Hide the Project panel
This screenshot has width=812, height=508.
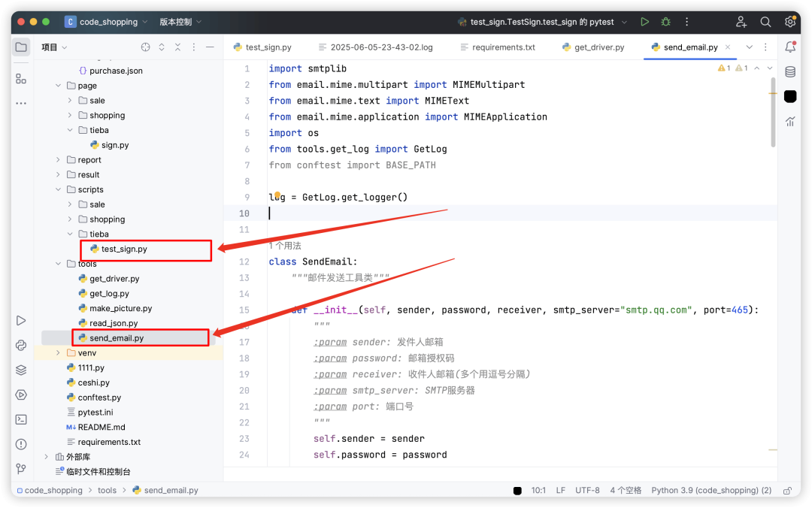click(210, 47)
